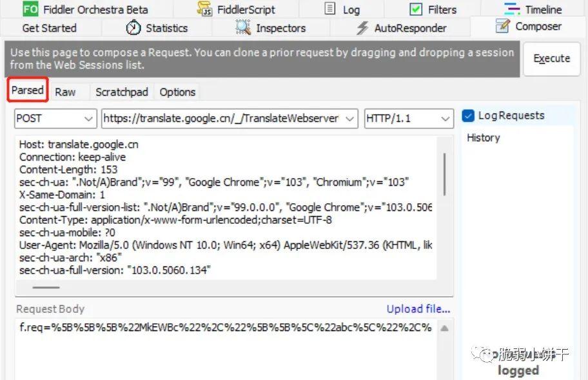
Task: Click the AutoResponder lightning bolt icon
Action: coord(362,28)
